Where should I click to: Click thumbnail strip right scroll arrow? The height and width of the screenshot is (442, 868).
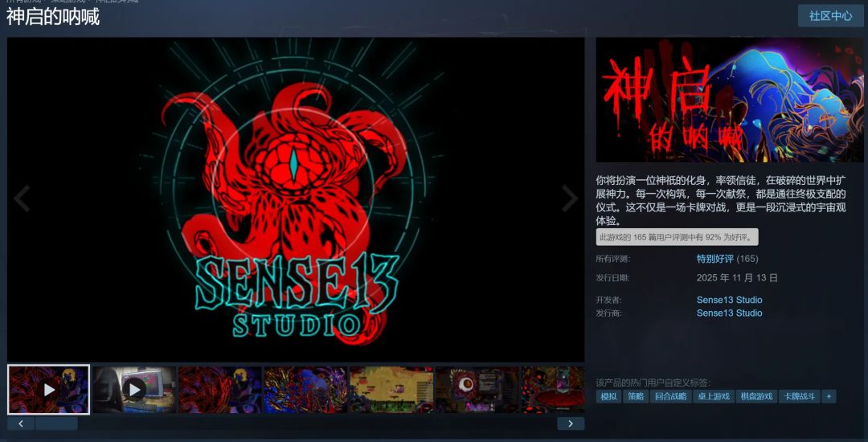pyautogui.click(x=571, y=424)
